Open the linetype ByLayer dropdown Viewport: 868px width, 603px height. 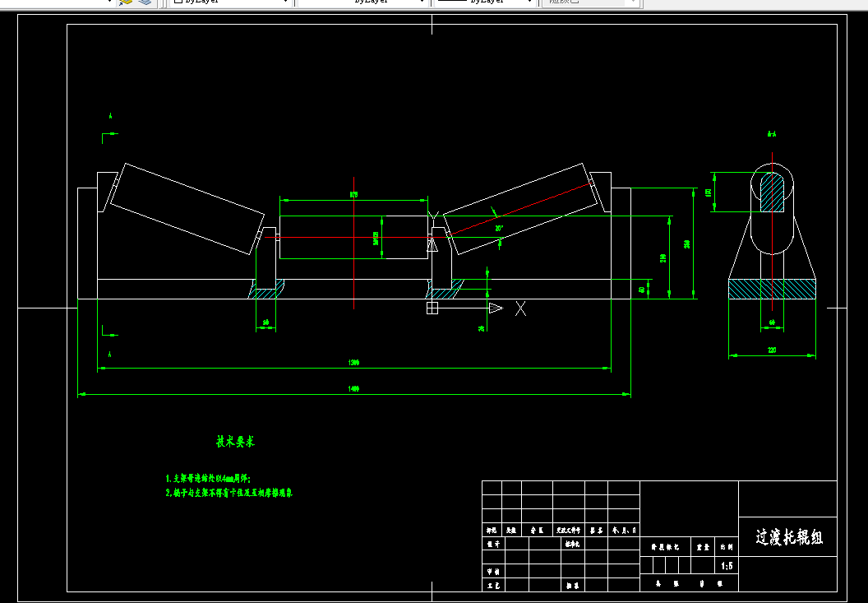click(x=362, y=2)
